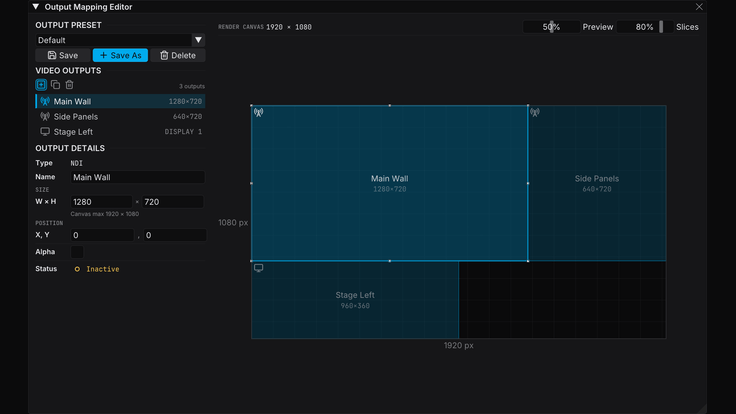
Task: Click NDI icon in Side Panels canvas region
Action: [x=535, y=112]
